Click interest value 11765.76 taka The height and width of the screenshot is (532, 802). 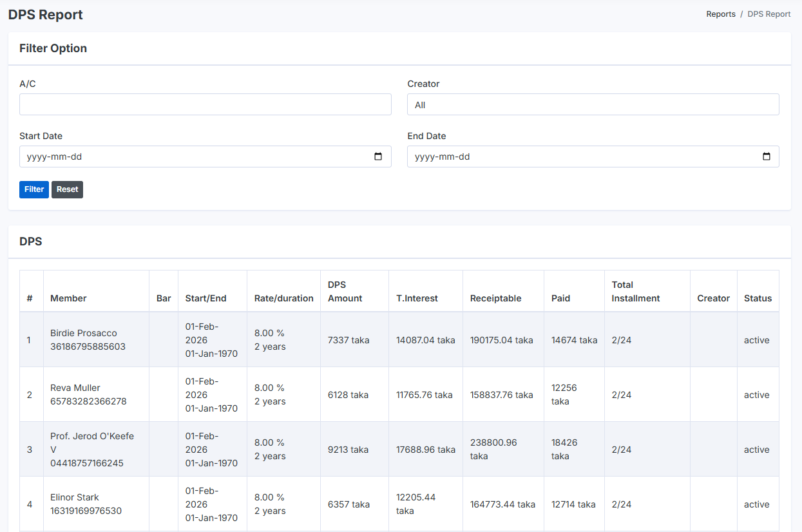[424, 395]
